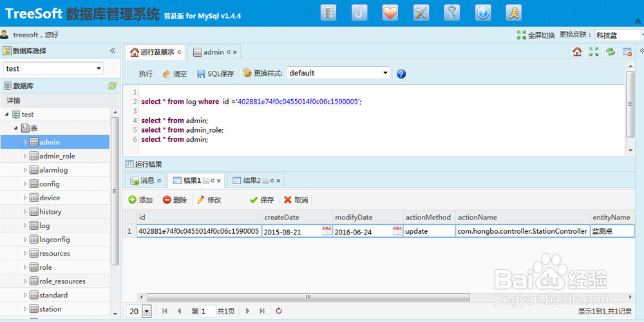The image size is (644, 322).
Task: Click the window close-tabs icon at right
Action: click(627, 52)
